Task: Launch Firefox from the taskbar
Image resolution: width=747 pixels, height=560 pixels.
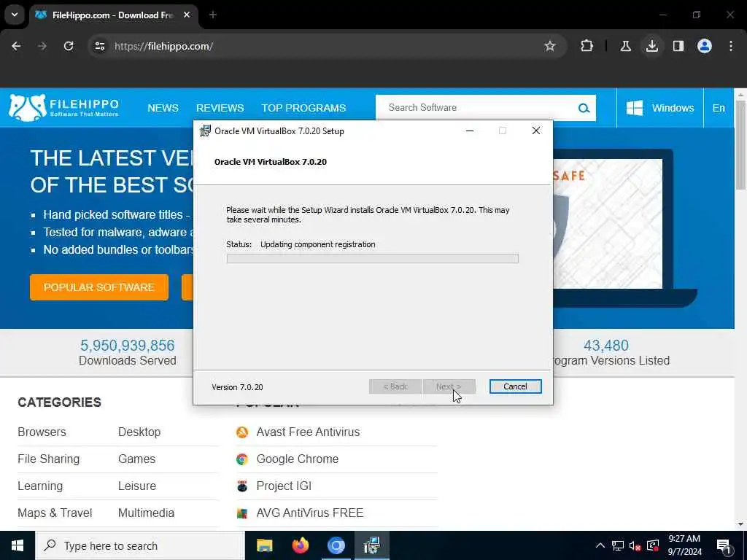Action: coord(300,545)
